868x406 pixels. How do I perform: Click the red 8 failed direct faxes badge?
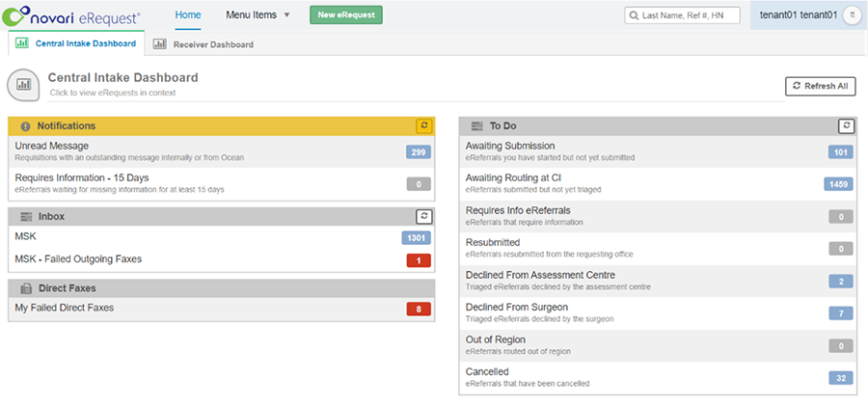tap(419, 309)
